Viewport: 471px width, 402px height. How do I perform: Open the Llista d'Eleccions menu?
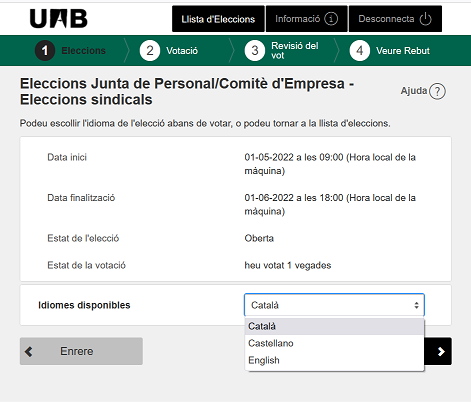coord(218,19)
